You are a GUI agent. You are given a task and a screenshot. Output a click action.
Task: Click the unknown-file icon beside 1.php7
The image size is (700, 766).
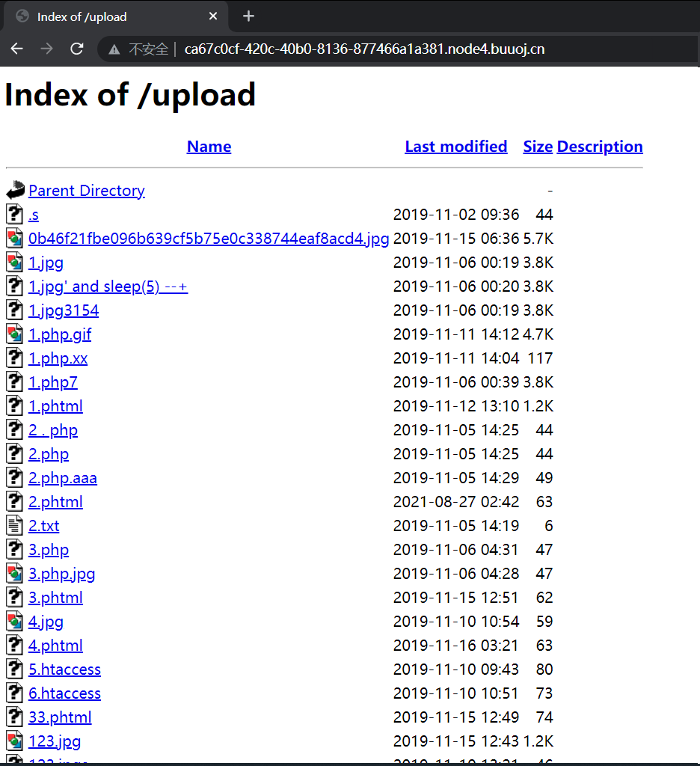(x=15, y=382)
